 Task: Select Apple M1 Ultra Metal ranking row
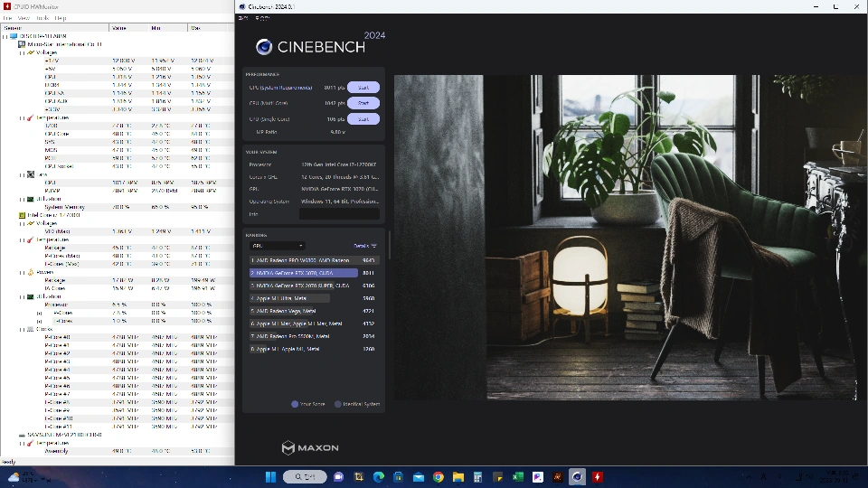313,298
